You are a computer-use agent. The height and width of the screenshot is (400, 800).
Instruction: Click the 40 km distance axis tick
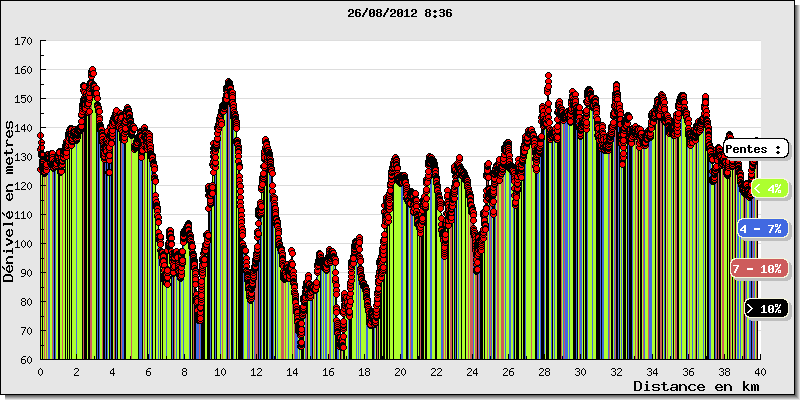point(760,371)
